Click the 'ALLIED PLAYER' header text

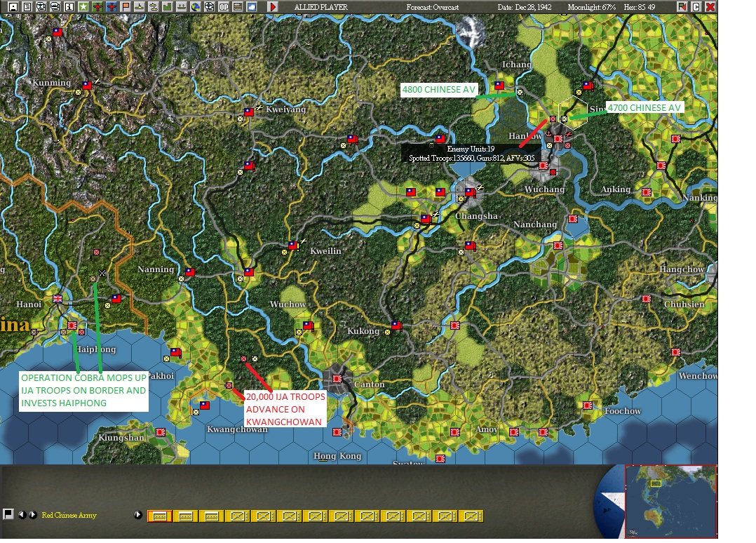click(321, 7)
